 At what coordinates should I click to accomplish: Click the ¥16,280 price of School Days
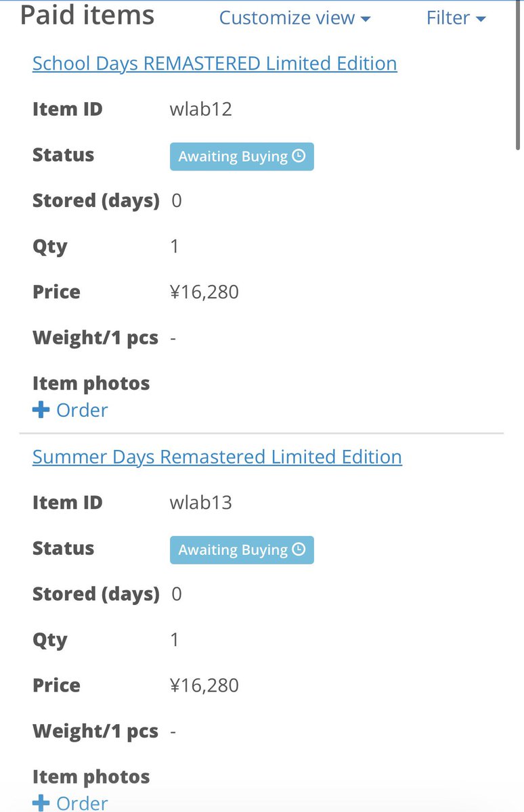click(204, 292)
